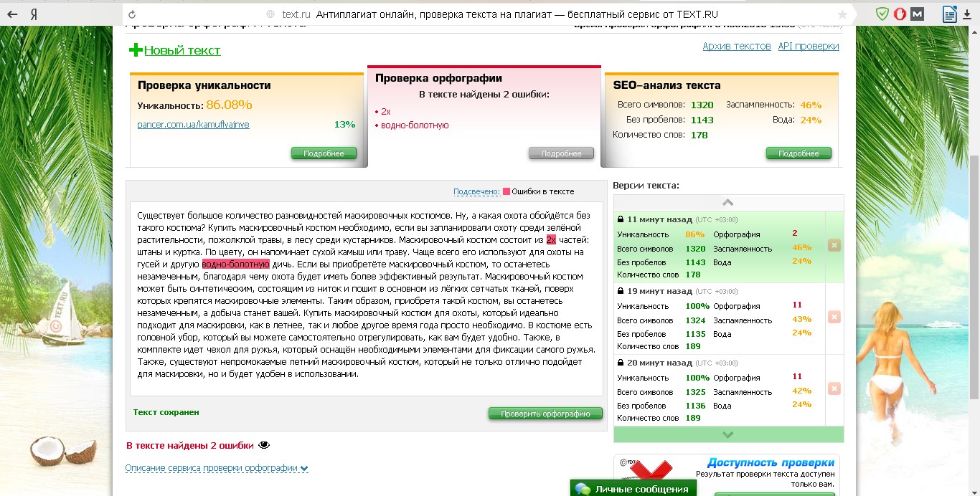This screenshot has height=496, width=980.
Task: Click Подробнее under Проверка уникальности
Action: [x=324, y=153]
